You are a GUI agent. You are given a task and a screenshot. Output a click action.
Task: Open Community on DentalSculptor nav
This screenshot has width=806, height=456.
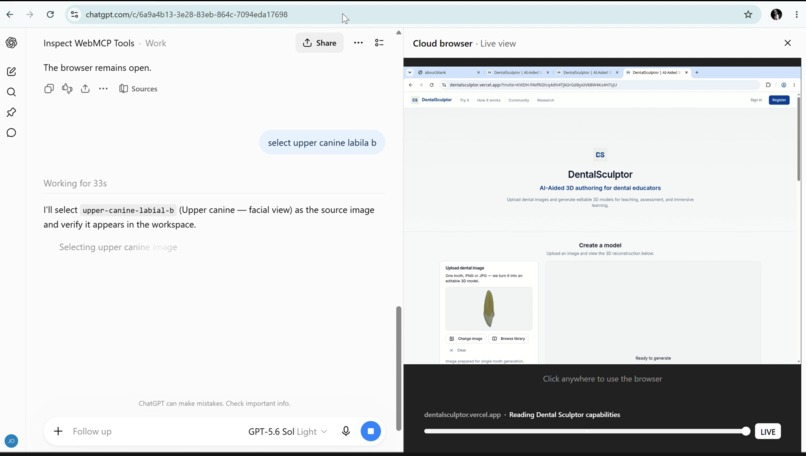(x=519, y=100)
